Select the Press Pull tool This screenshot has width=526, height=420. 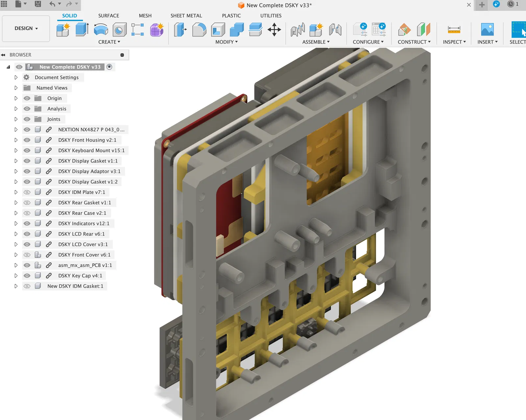click(x=180, y=30)
